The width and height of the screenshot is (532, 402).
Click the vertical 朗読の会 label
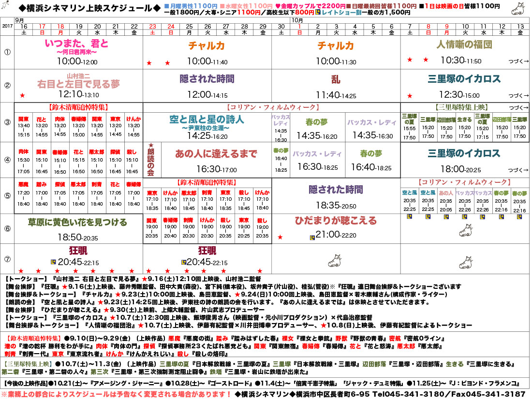point(151,162)
